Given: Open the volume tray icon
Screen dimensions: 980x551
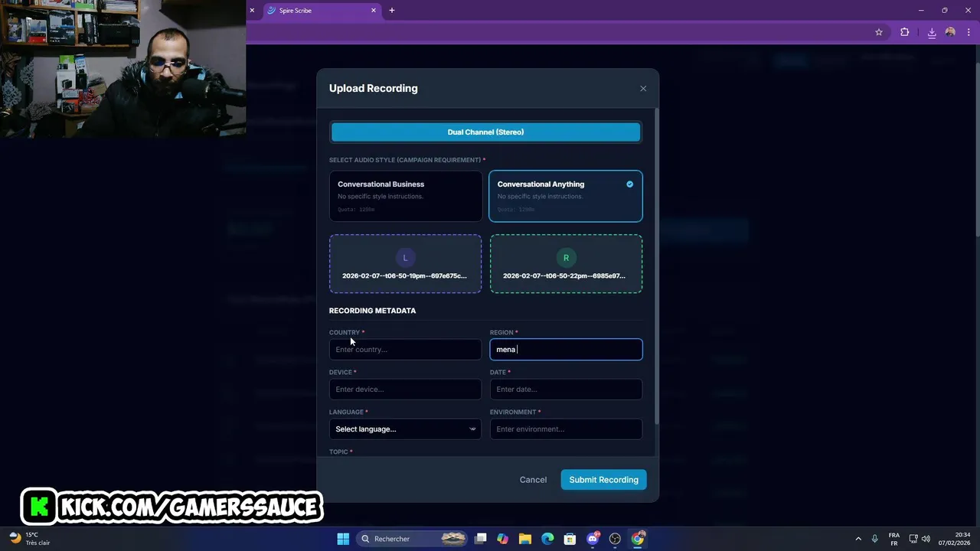Looking at the screenshot, I should click(926, 539).
